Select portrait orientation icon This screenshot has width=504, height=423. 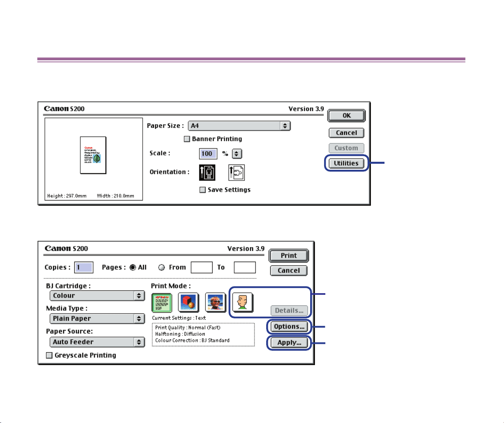click(x=207, y=173)
